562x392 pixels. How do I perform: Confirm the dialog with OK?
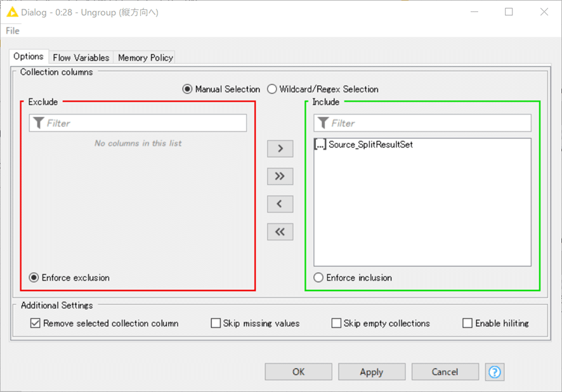[x=298, y=372]
